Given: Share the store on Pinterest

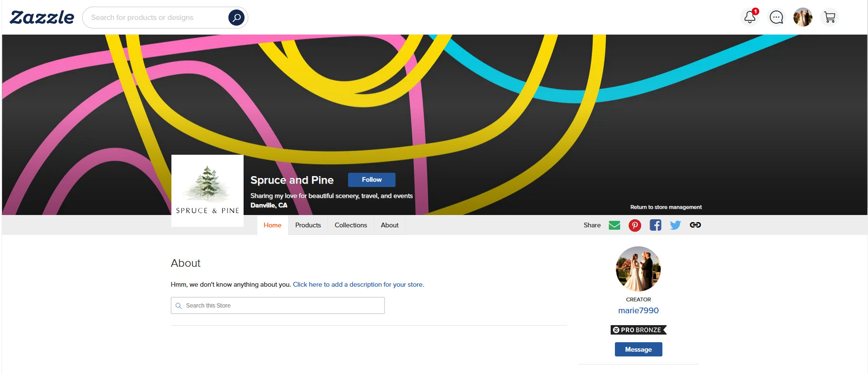Looking at the screenshot, I should click(x=635, y=225).
